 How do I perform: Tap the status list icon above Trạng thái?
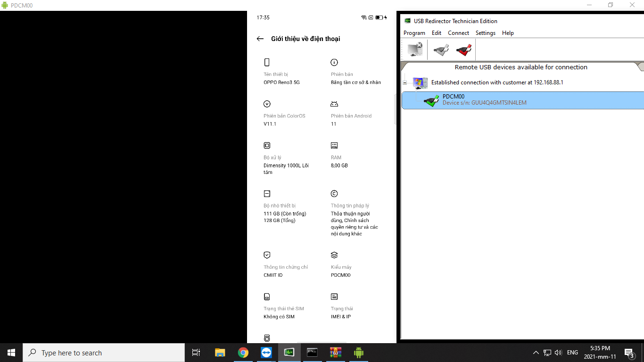coord(334,297)
